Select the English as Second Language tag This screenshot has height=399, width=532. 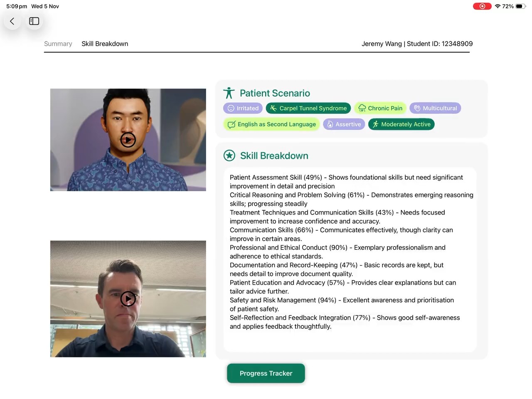272,124
